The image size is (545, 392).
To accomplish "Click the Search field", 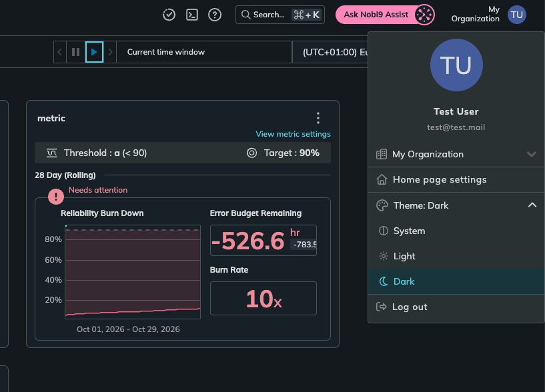I will pyautogui.click(x=280, y=15).
